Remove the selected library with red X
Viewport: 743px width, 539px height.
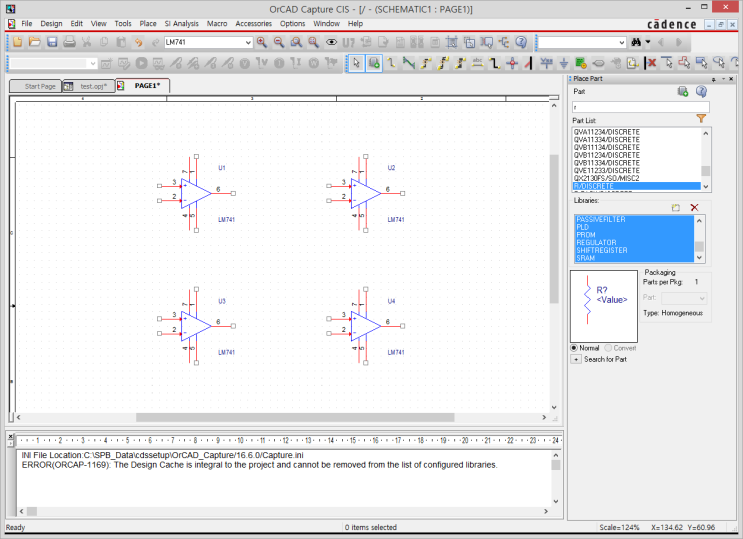coord(694,208)
